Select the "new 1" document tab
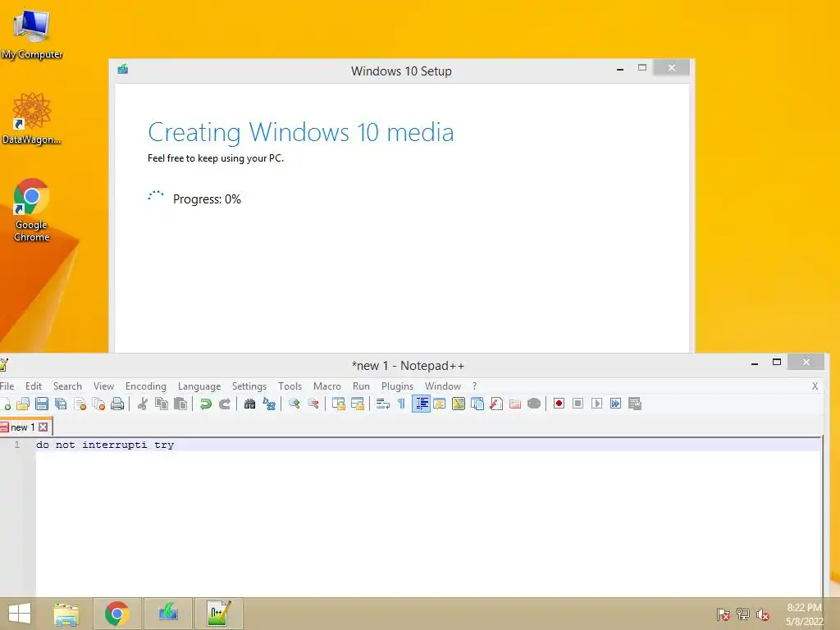 (x=22, y=427)
